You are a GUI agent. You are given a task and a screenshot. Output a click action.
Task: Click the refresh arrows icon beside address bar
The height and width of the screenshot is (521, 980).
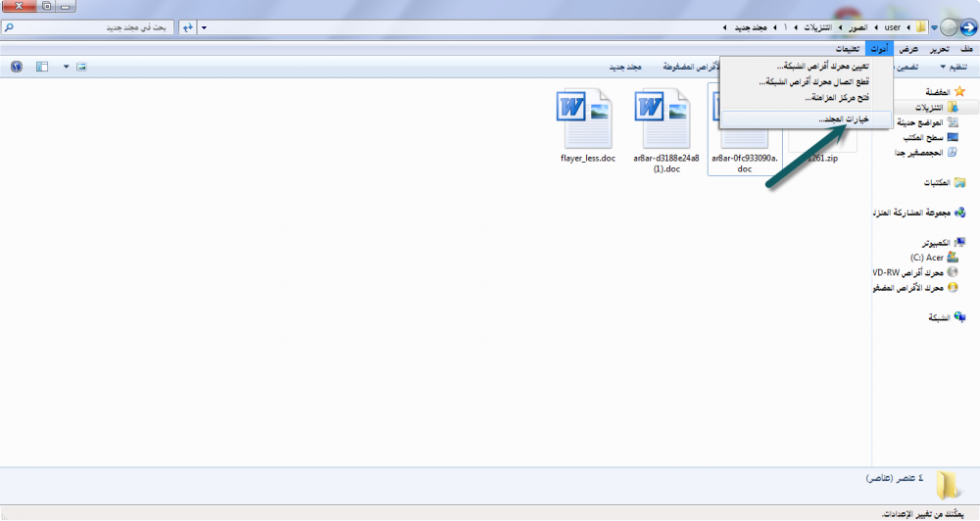(187, 27)
